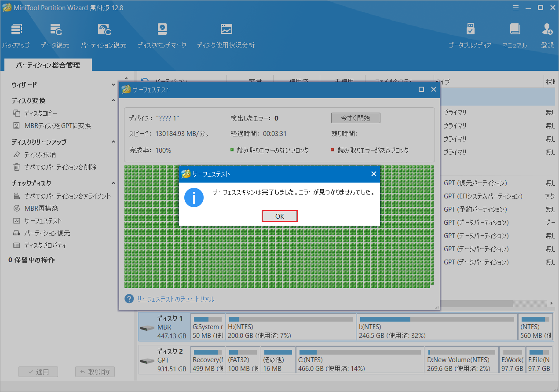Viewport: 559px width, 392px height.
Task: Click the 取り消す undo button
Action: coord(95,372)
